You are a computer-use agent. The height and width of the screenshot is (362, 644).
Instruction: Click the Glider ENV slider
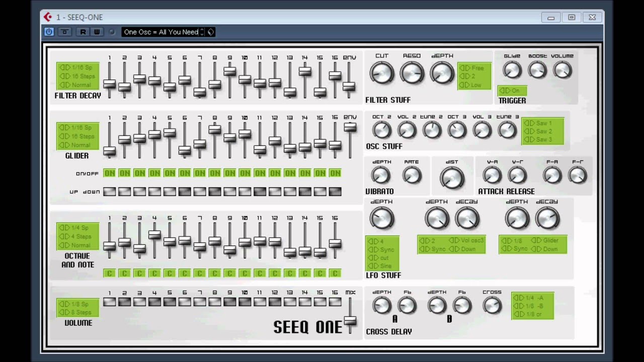click(x=350, y=128)
